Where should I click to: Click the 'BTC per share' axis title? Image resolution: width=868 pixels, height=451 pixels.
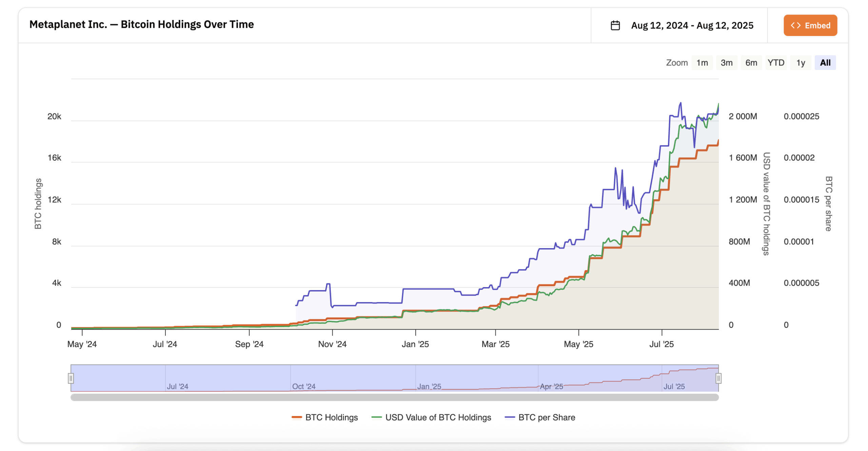tap(829, 204)
